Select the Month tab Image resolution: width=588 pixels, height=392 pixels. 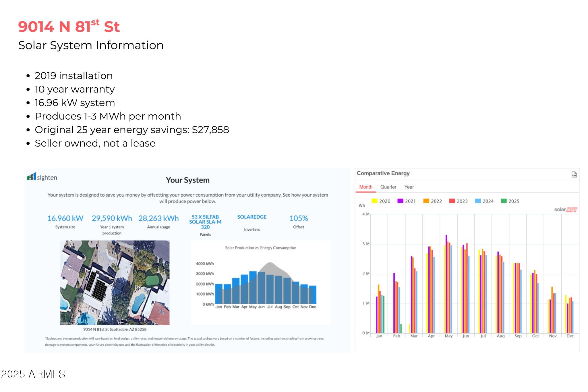click(365, 187)
